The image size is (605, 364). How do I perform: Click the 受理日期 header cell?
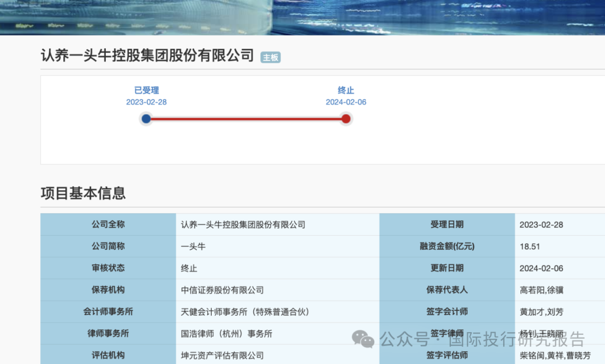(x=447, y=225)
